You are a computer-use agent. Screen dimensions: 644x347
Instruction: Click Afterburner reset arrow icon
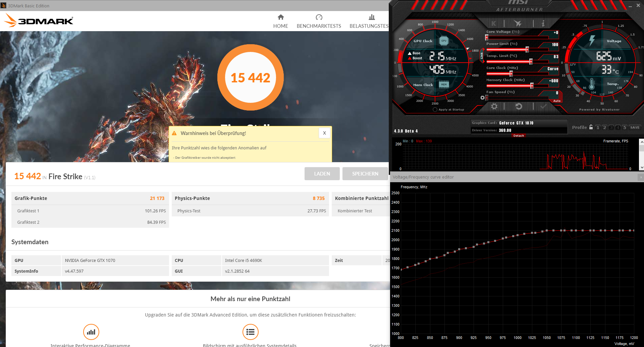click(519, 106)
